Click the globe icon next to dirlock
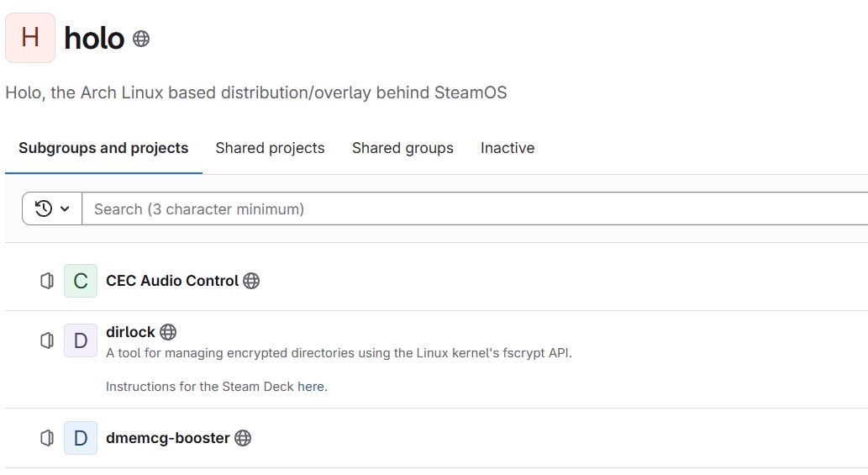The height and width of the screenshot is (475, 868). [x=168, y=331]
